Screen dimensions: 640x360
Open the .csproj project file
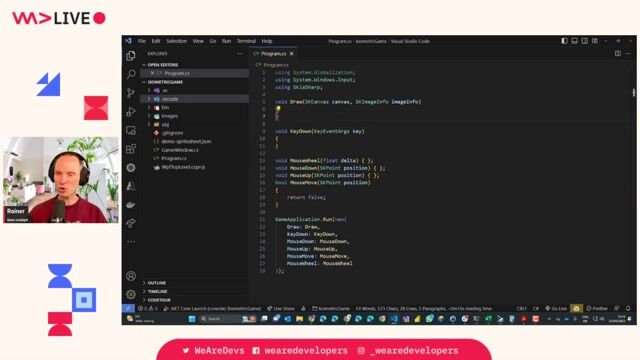click(195, 167)
